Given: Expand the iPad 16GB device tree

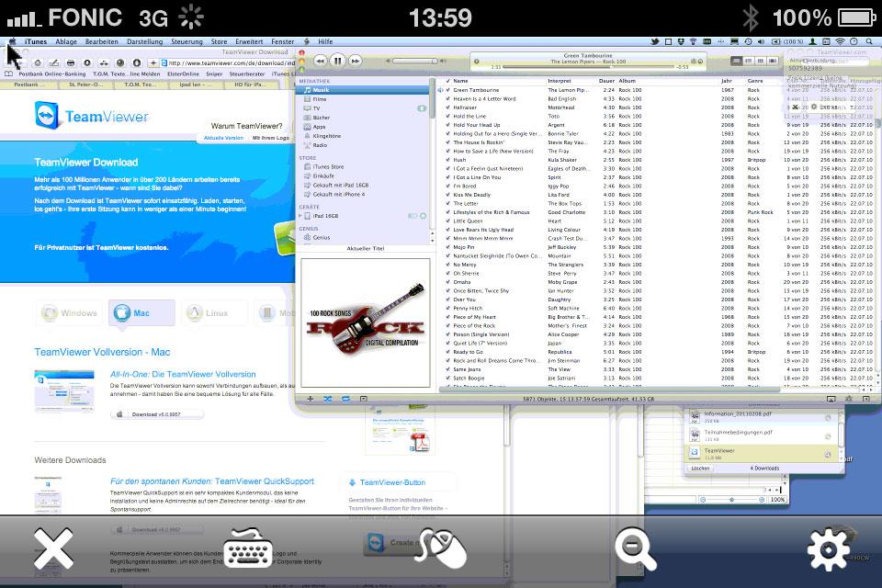Looking at the screenshot, I should pyautogui.click(x=300, y=216).
